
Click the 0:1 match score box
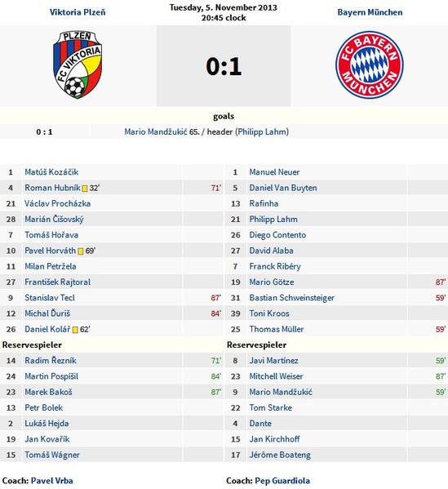point(224,66)
